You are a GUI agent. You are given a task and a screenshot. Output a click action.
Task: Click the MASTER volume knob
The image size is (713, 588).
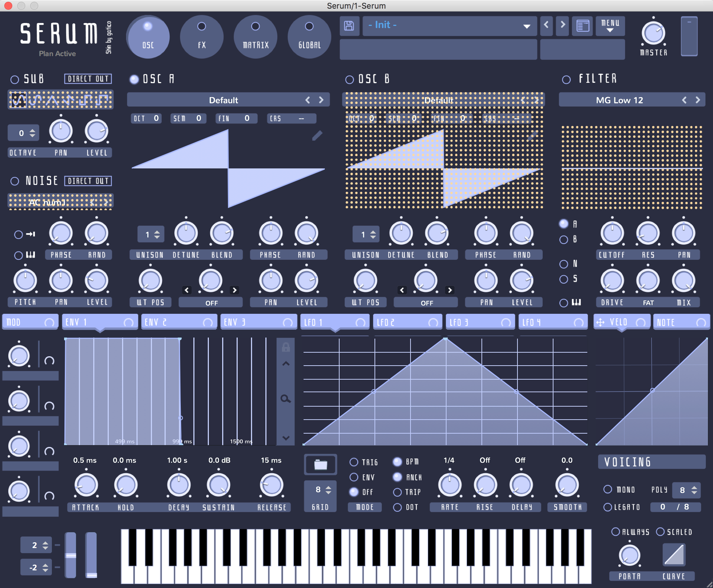coord(653,33)
